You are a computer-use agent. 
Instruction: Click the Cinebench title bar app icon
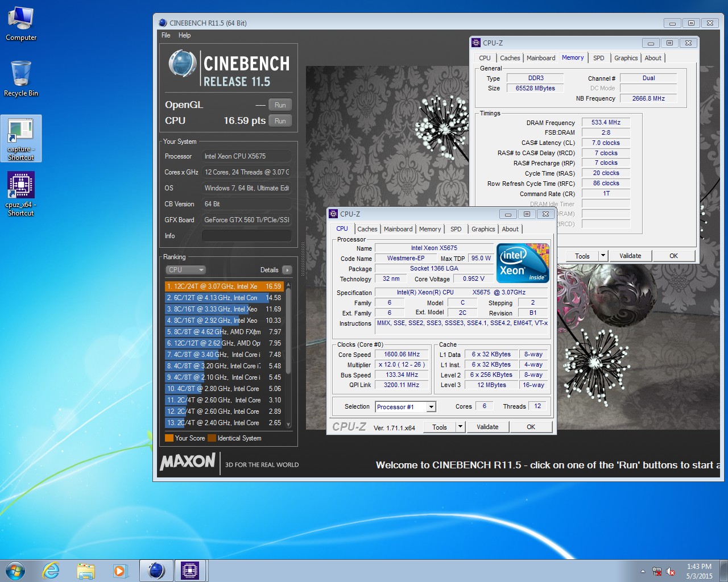coord(163,23)
